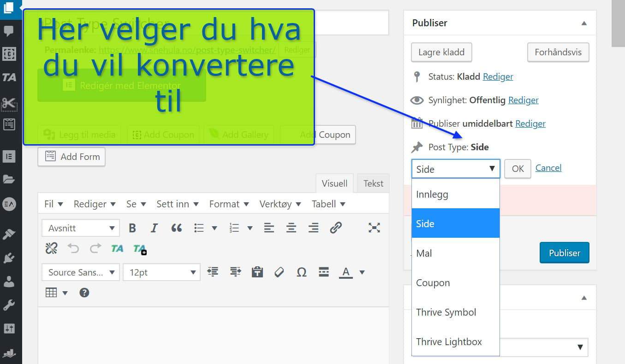Confirm post type with OK button
625x364 pixels.
tap(518, 169)
